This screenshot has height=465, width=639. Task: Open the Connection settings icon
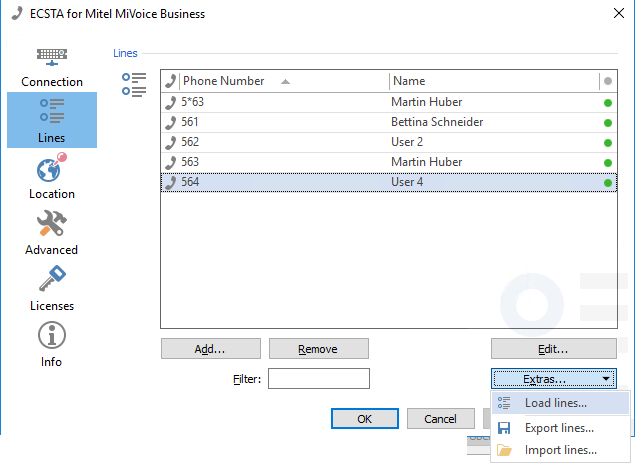pos(52,58)
